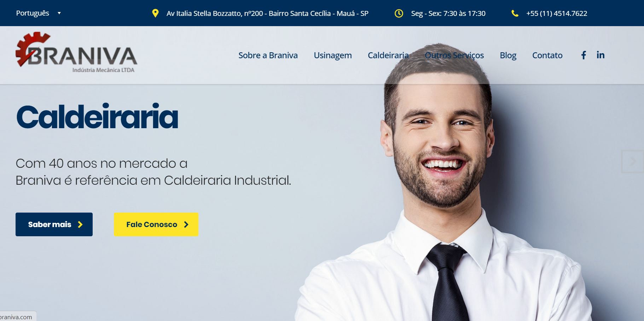
Task: Expand the Outros Serviços menu
Action: (454, 55)
